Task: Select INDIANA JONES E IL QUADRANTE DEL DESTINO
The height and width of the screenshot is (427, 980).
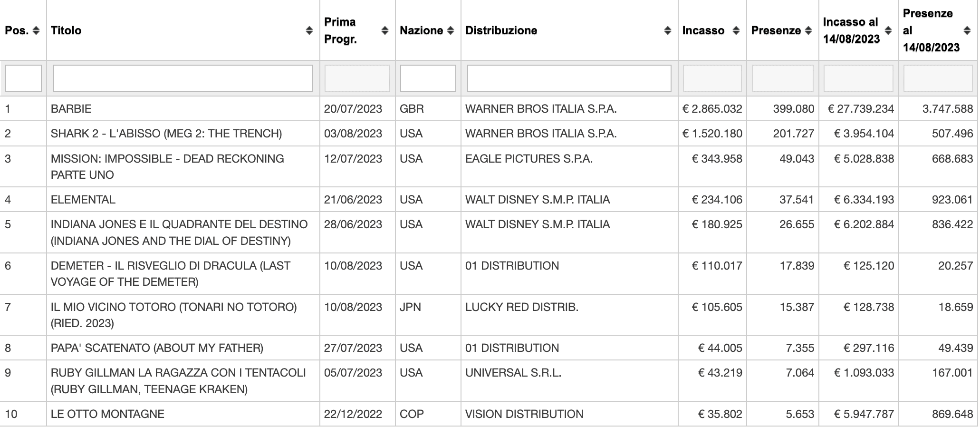Action: coord(179,233)
